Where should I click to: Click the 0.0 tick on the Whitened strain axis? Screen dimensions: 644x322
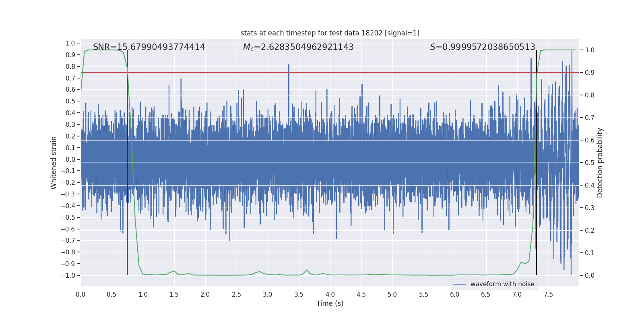pyautogui.click(x=70, y=160)
